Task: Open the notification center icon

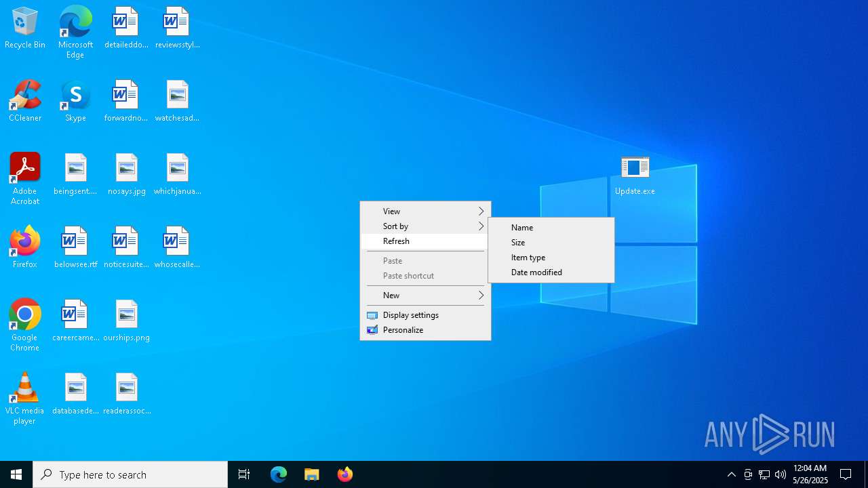Action: [x=846, y=474]
